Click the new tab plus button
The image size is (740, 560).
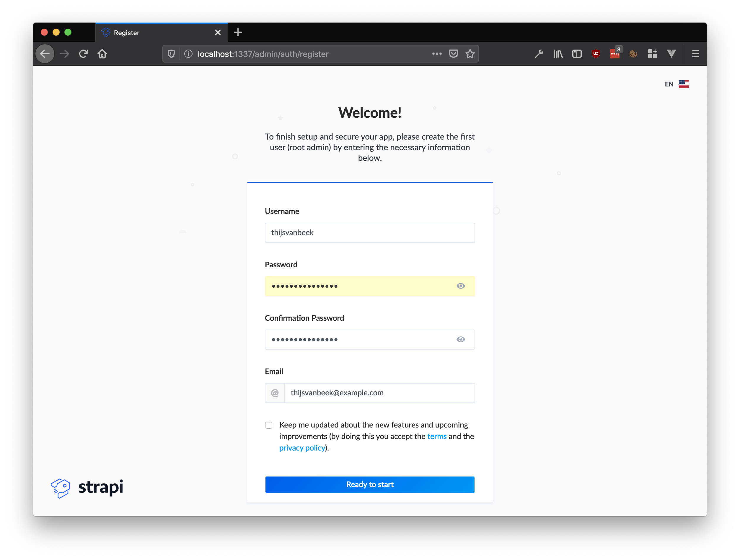pos(238,32)
